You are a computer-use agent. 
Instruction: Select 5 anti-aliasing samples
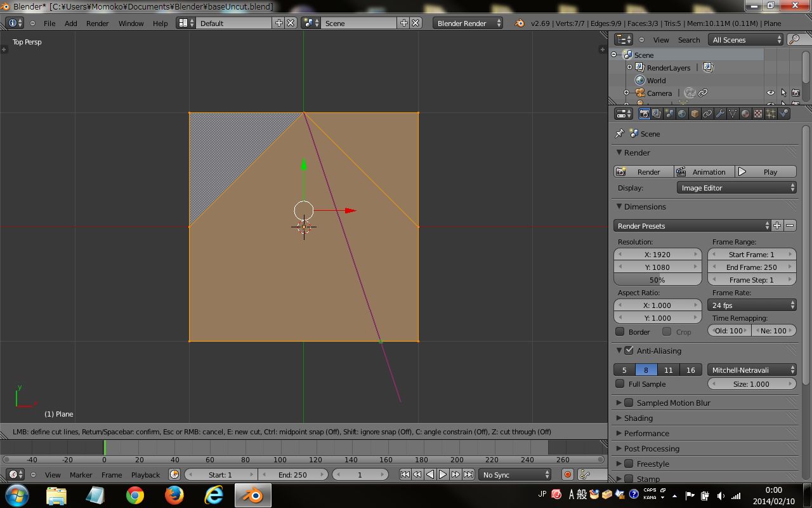(x=624, y=370)
